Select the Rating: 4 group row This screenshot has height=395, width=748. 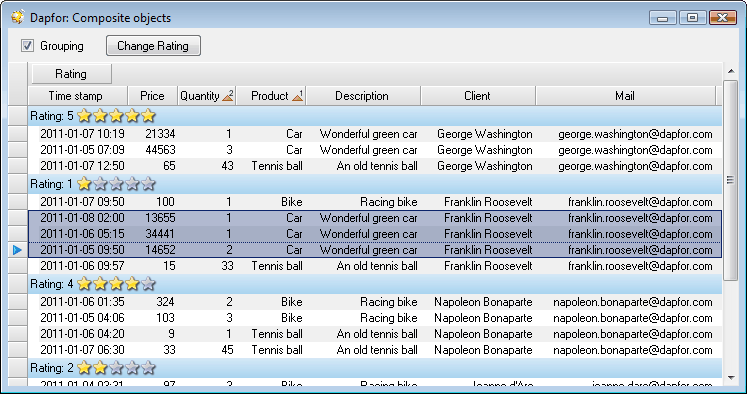tap(374, 284)
